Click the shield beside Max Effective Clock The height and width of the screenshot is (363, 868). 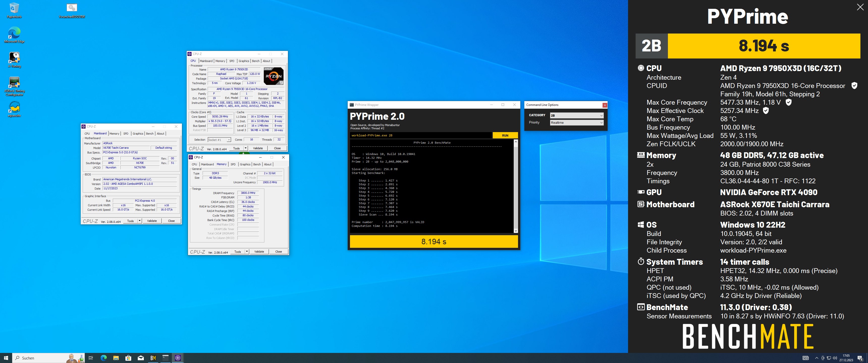[766, 110]
